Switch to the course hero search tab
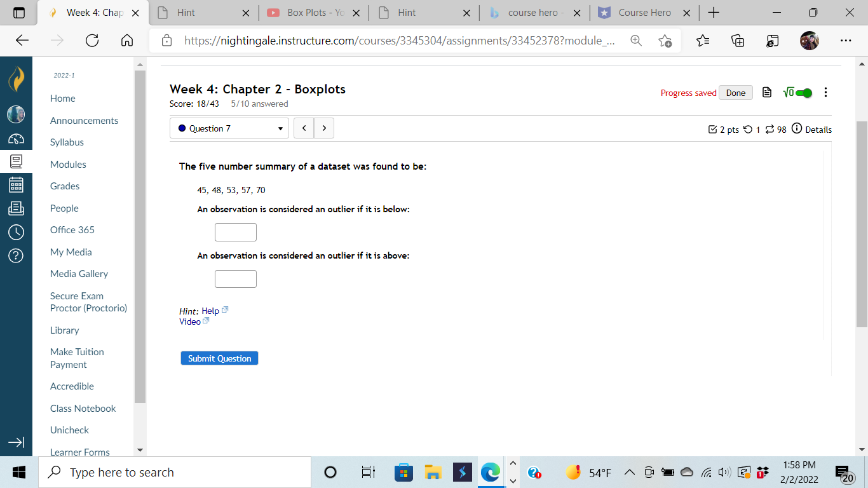 coord(534,13)
